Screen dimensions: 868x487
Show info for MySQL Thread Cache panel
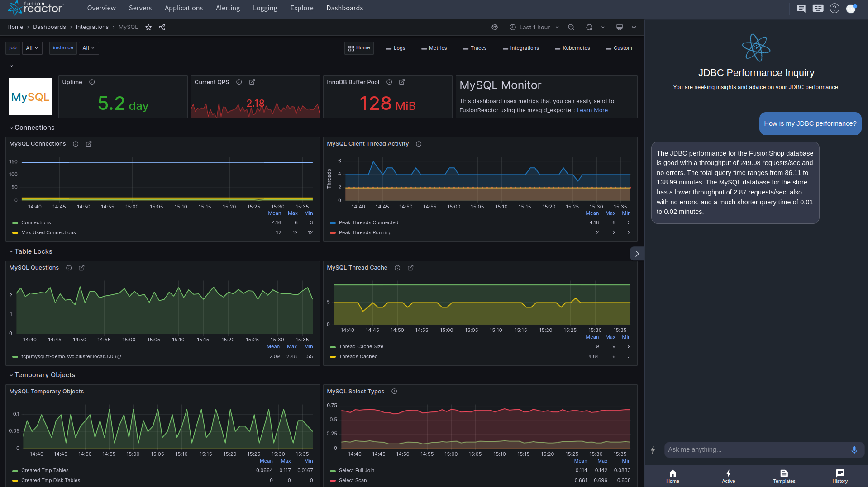397,268
